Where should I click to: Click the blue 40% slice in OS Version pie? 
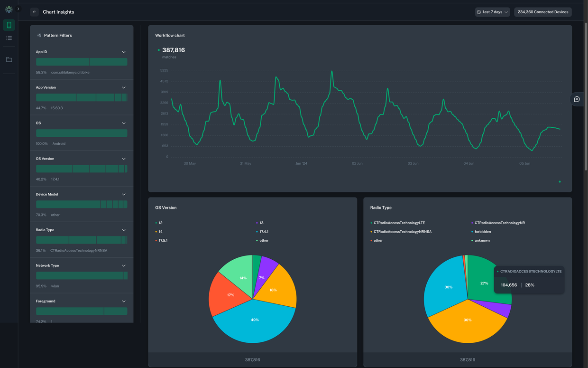255,323
